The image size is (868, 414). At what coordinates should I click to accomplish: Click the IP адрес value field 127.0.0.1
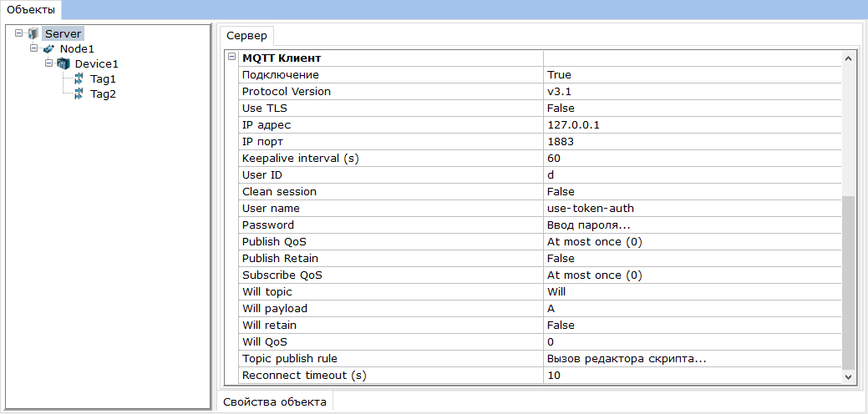pos(573,125)
